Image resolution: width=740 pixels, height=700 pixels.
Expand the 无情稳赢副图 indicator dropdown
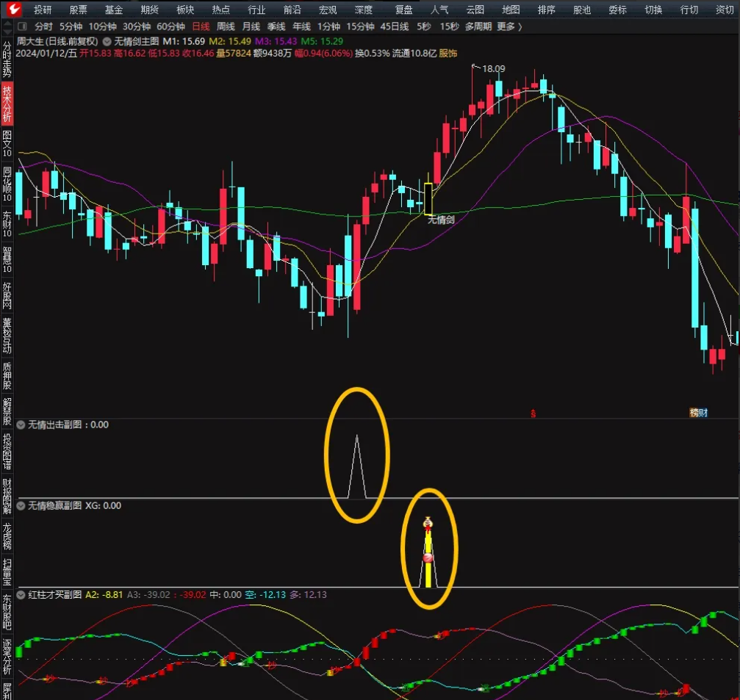click(x=21, y=505)
